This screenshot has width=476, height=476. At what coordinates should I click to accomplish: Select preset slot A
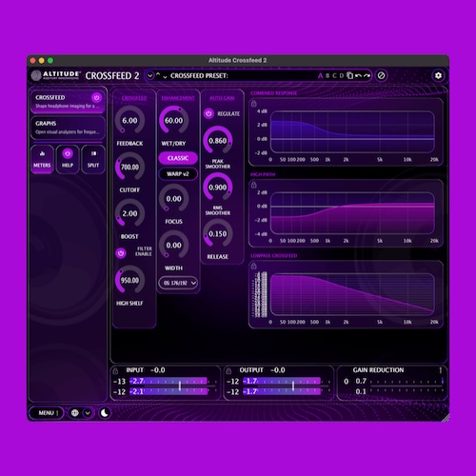point(320,76)
